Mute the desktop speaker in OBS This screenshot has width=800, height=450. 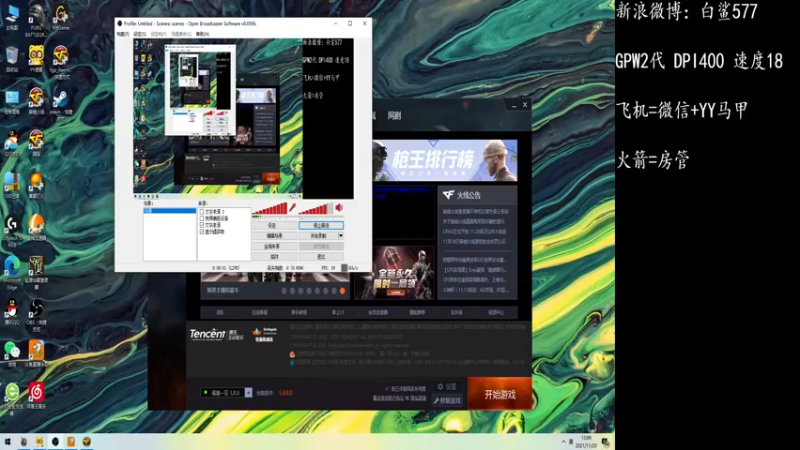pos(339,207)
